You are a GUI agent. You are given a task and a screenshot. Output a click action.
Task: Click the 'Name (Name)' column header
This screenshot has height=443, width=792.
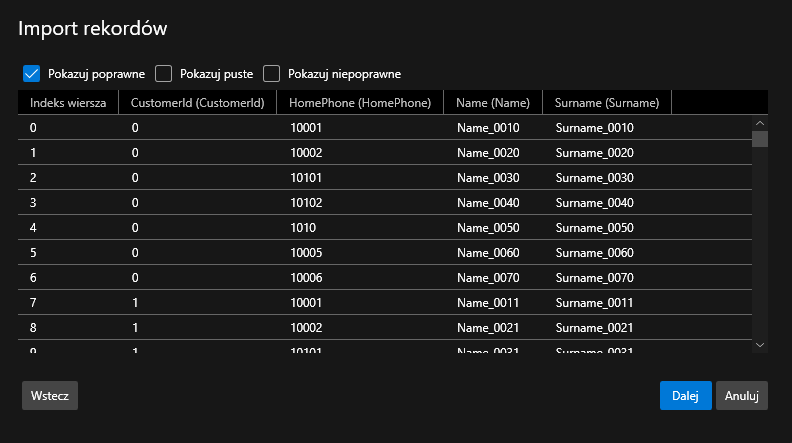(492, 102)
